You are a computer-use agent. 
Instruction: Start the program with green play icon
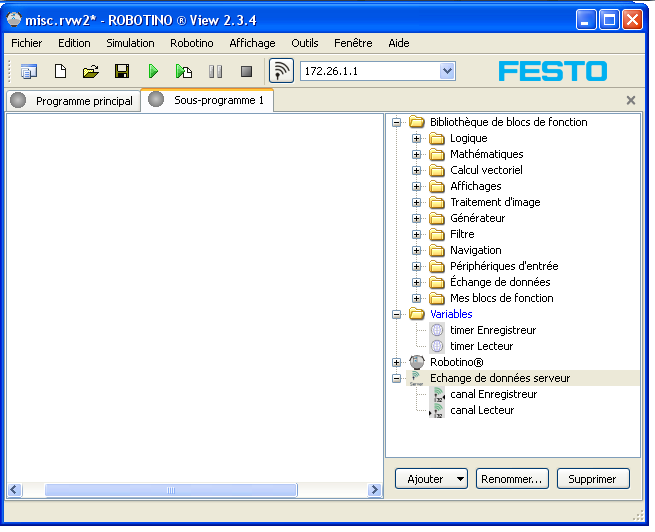point(153,71)
